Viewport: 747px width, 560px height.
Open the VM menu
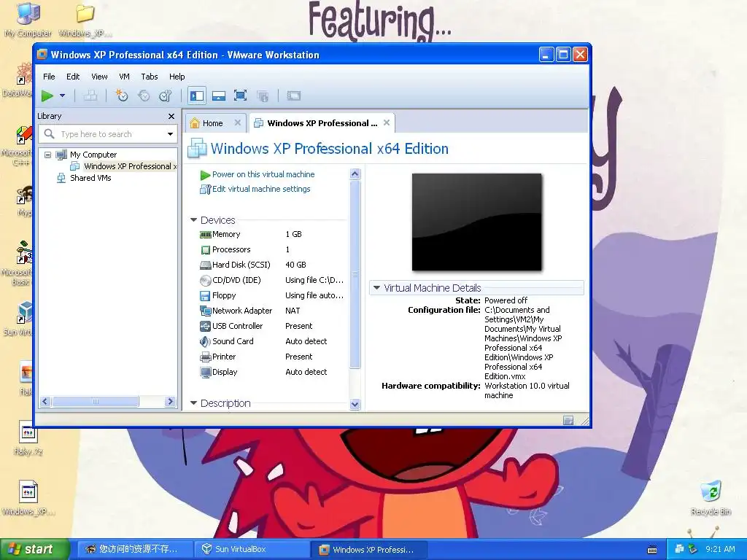[x=124, y=77]
